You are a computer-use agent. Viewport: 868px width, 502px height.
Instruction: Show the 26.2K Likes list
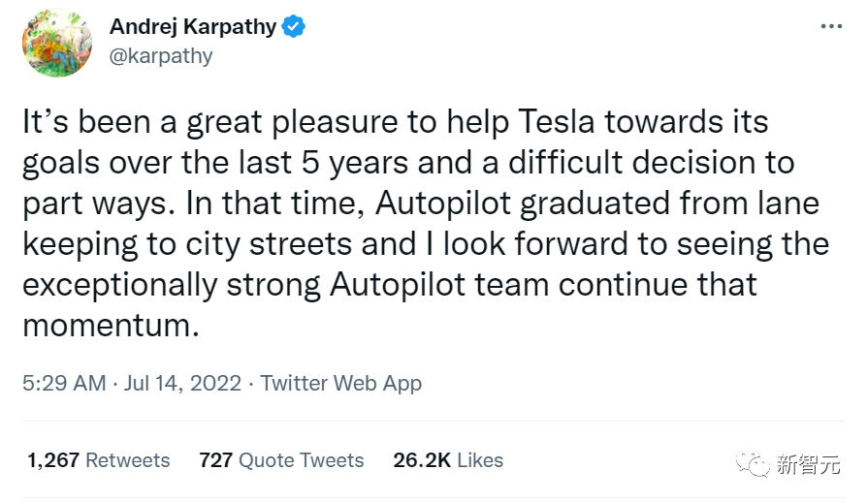click(448, 460)
